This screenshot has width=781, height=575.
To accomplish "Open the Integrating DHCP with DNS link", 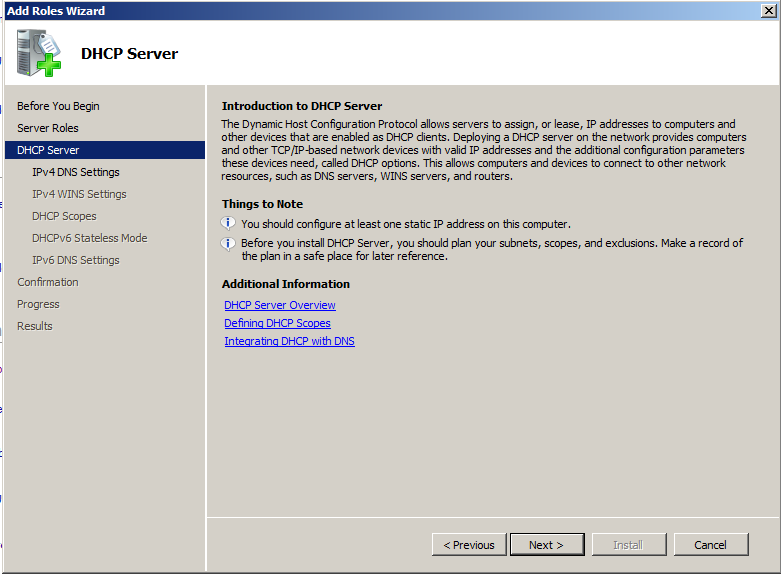I will [x=289, y=341].
